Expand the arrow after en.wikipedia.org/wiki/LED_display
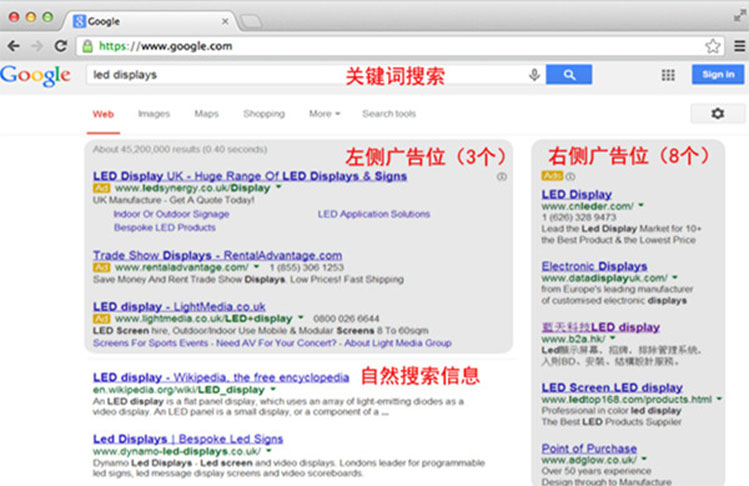Viewport: 749px width, 486px height. [273, 389]
